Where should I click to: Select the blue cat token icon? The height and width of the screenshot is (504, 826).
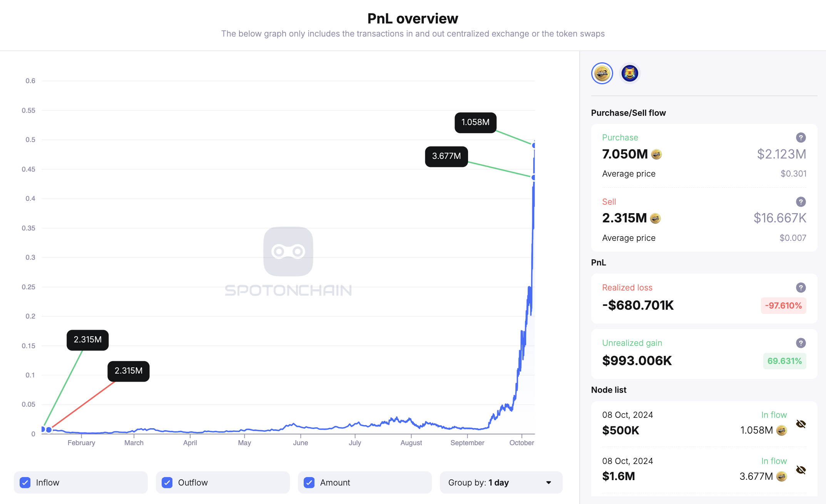pos(630,73)
